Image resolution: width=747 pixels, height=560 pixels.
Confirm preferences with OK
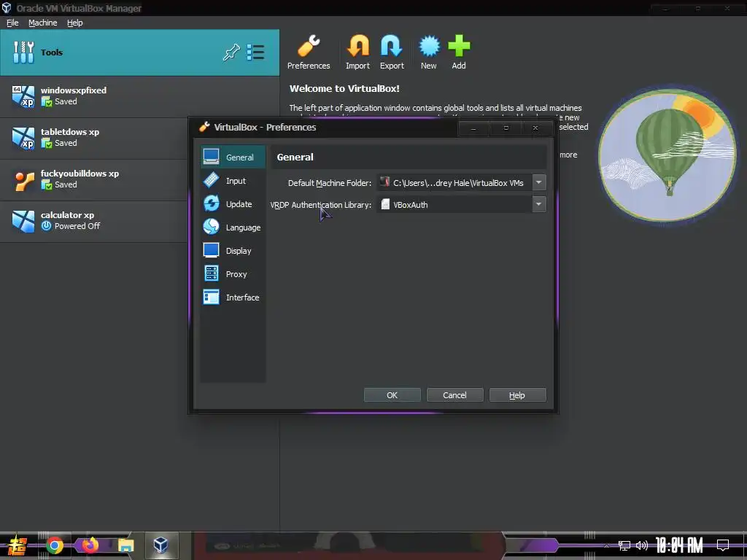pos(392,394)
